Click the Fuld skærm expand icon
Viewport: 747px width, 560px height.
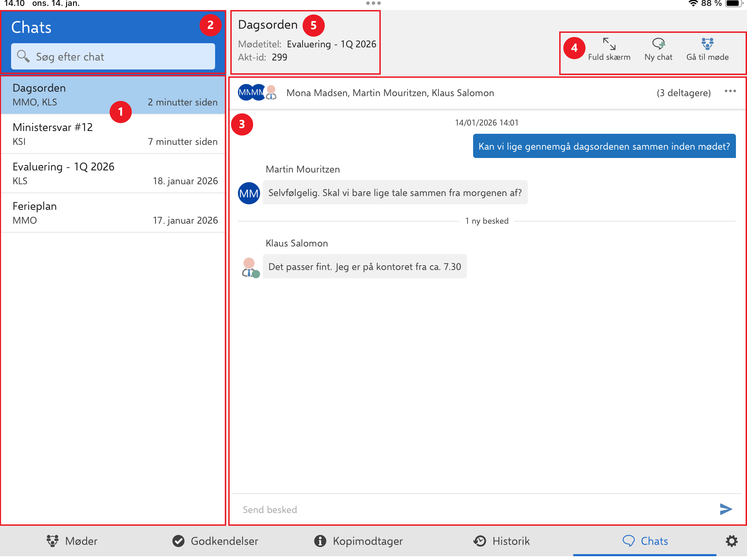[609, 44]
